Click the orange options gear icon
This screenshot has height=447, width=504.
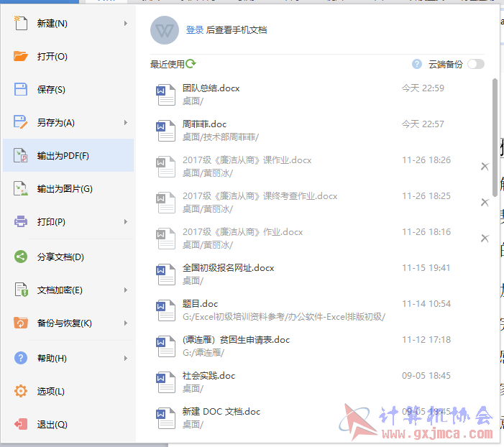[21, 391]
